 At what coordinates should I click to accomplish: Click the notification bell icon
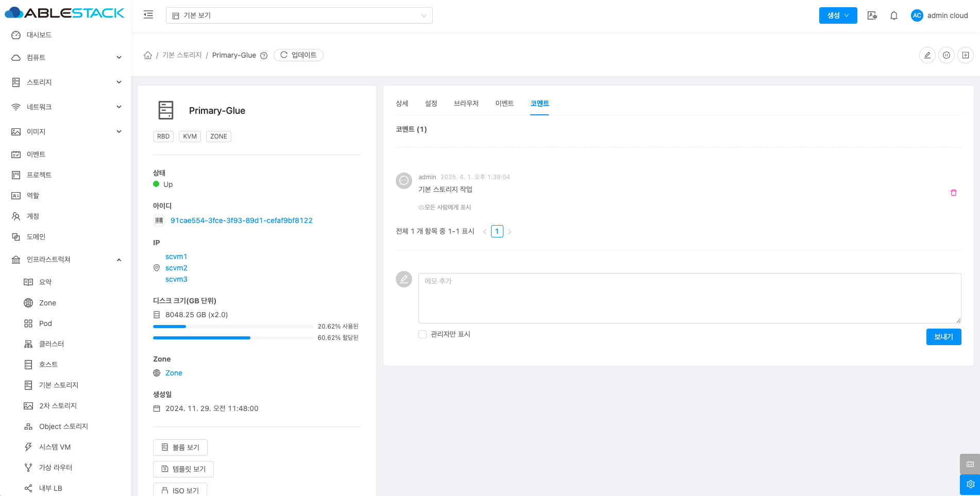coord(894,15)
